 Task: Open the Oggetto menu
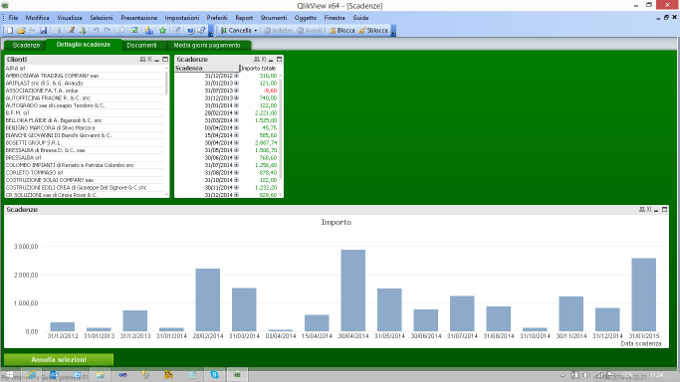305,18
